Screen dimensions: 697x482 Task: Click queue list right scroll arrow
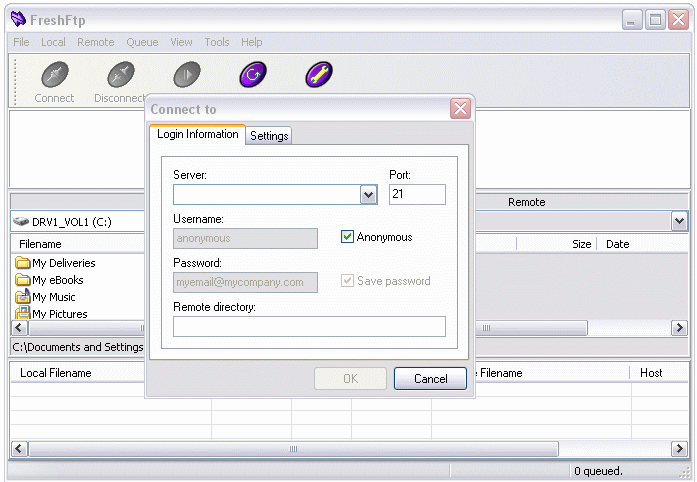[x=679, y=449]
